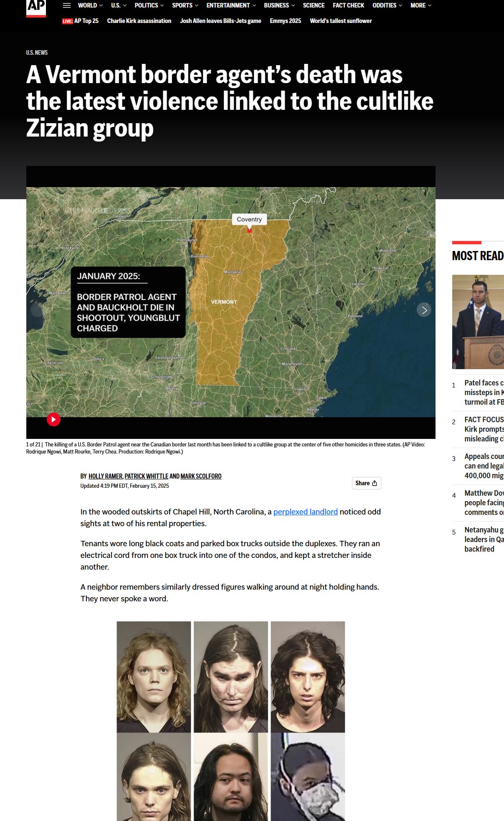Click the '1 of 21' video caption
This screenshot has height=821, width=504.
pyautogui.click(x=225, y=448)
